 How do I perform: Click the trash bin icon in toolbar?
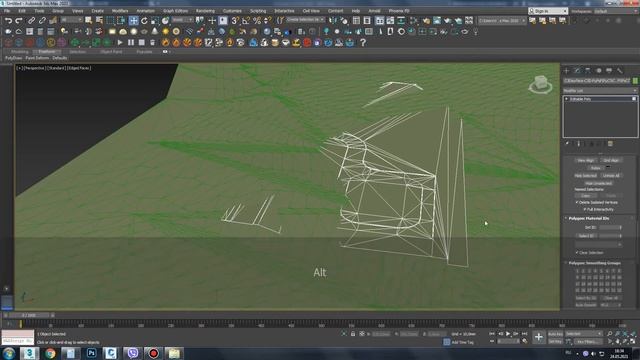point(152,42)
